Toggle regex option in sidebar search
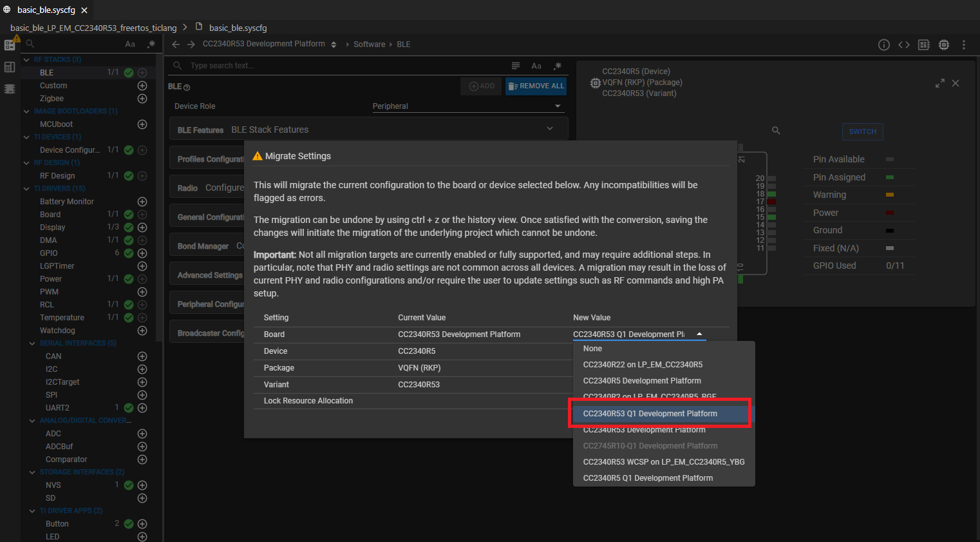Viewport: 980px width, 542px height. (x=151, y=44)
